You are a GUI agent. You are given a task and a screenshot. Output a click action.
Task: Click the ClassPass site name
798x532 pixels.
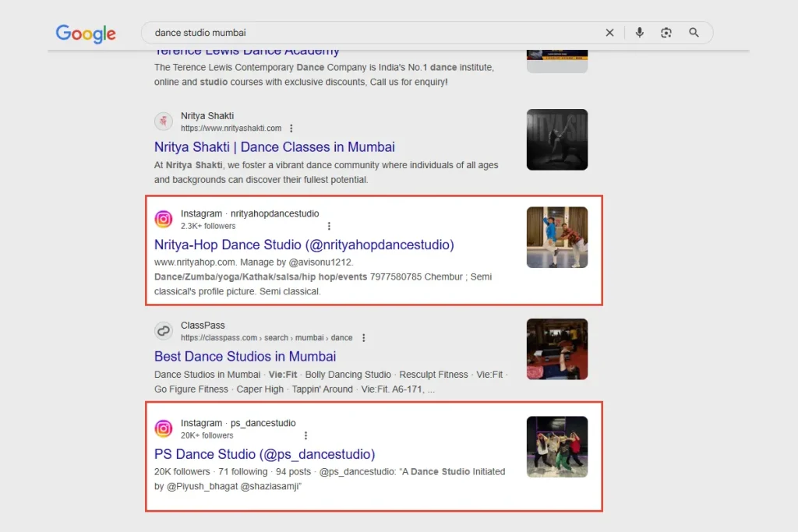pyautogui.click(x=203, y=326)
